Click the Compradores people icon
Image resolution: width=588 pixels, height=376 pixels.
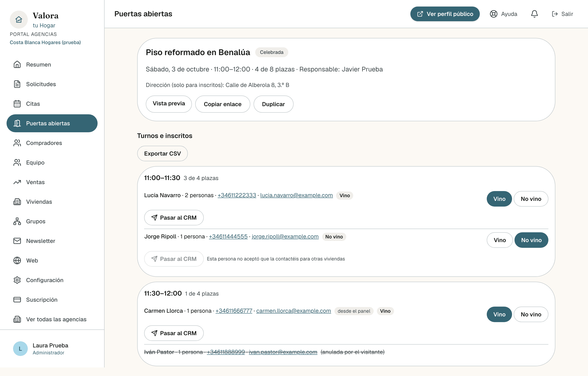pyautogui.click(x=17, y=143)
